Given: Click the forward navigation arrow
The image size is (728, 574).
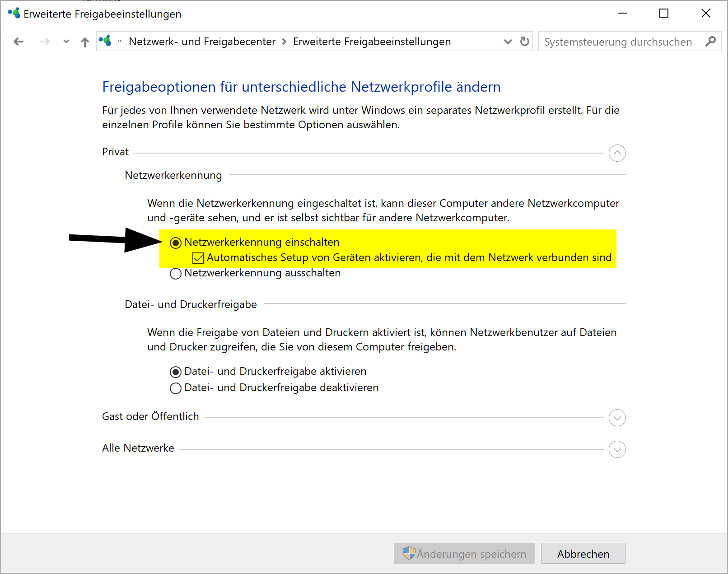Looking at the screenshot, I should [x=44, y=41].
